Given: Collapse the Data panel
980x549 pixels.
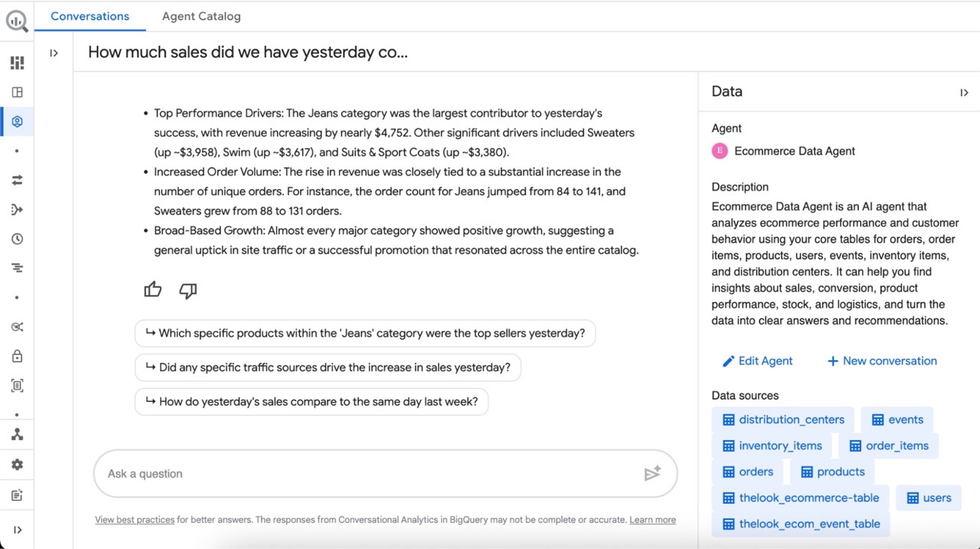Looking at the screenshot, I should coord(964,93).
